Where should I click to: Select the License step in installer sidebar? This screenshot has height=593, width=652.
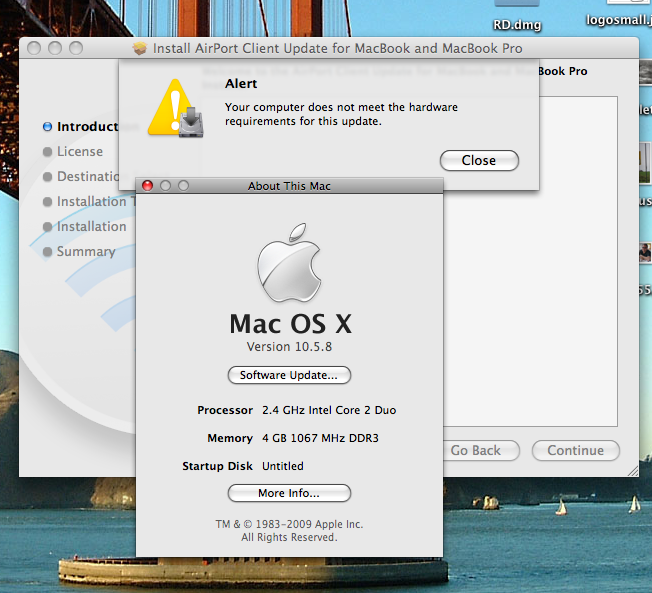tap(73, 151)
